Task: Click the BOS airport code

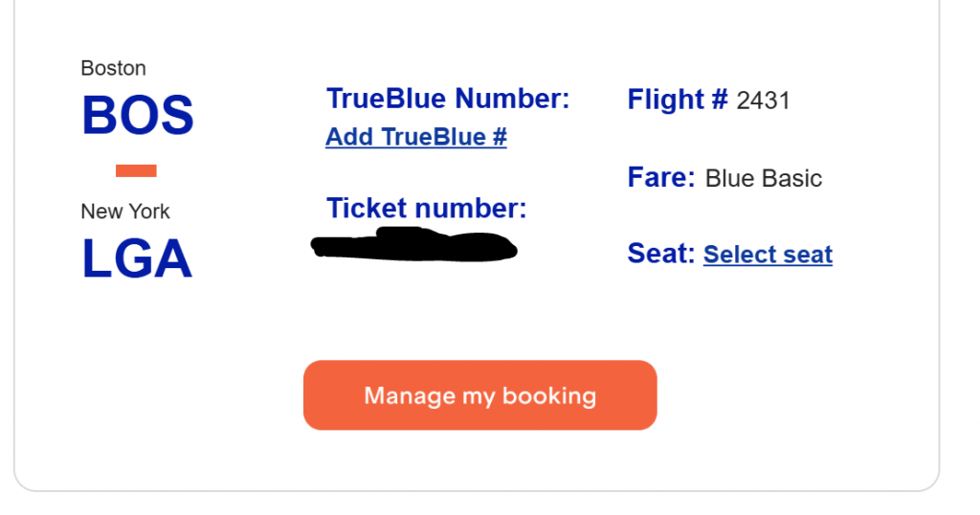Action: tap(138, 116)
